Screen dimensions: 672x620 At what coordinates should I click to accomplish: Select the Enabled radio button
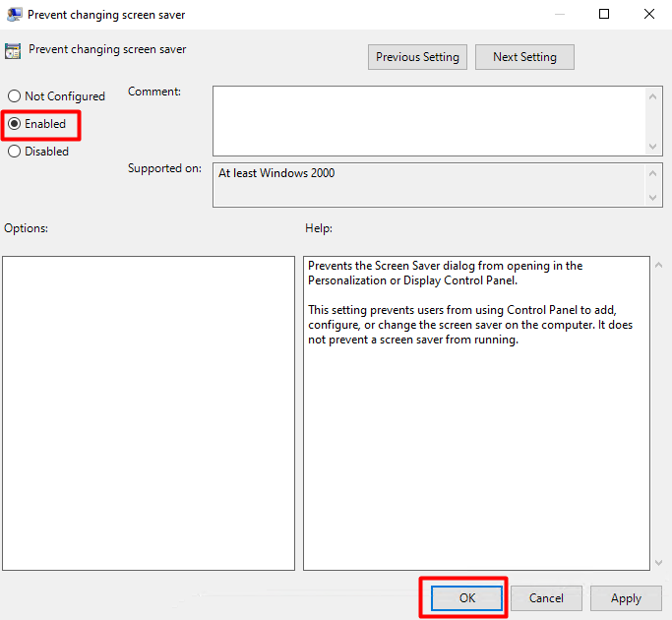(x=14, y=124)
